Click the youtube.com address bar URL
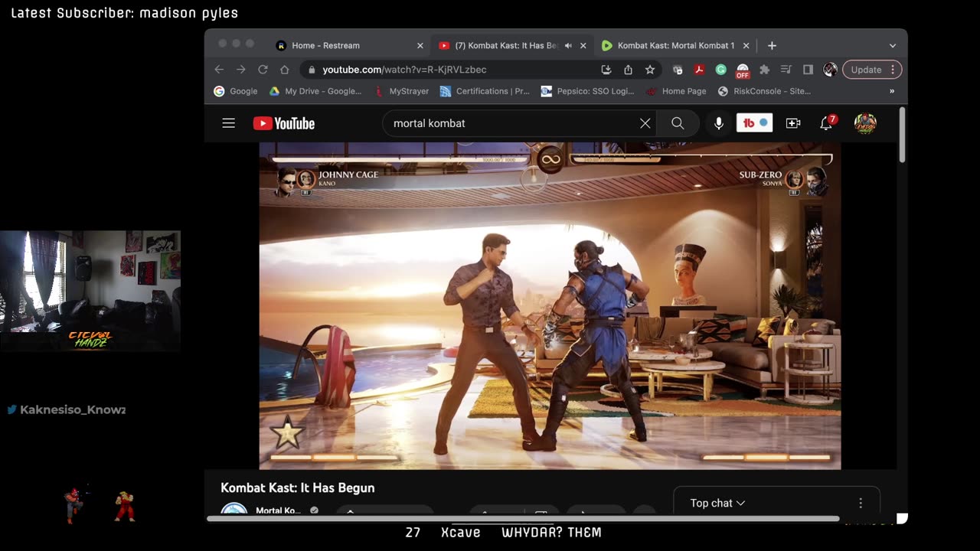This screenshot has height=551, width=980. pyautogui.click(x=404, y=70)
